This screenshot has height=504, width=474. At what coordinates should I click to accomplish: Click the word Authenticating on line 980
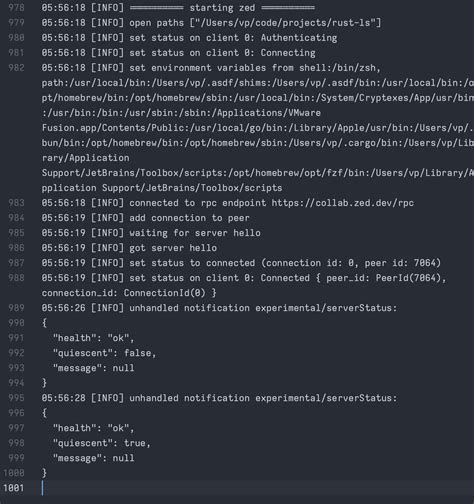click(x=299, y=38)
